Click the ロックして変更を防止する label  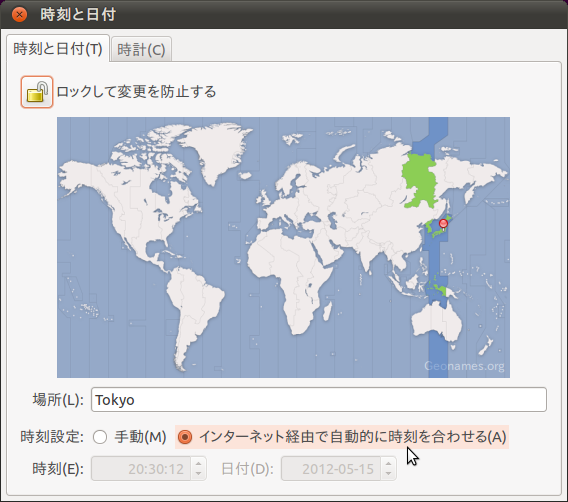(x=136, y=92)
